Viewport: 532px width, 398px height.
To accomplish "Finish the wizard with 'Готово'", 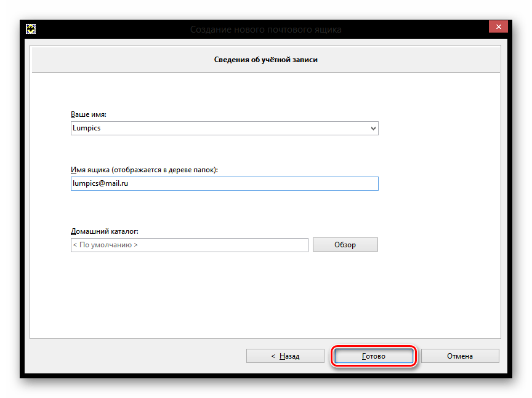I will point(373,356).
